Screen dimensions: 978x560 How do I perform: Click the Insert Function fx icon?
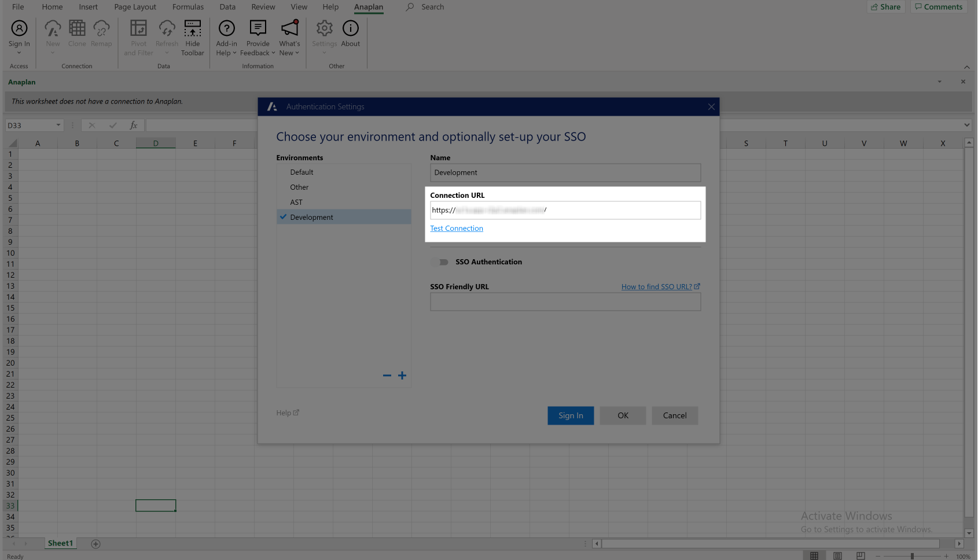tap(134, 125)
